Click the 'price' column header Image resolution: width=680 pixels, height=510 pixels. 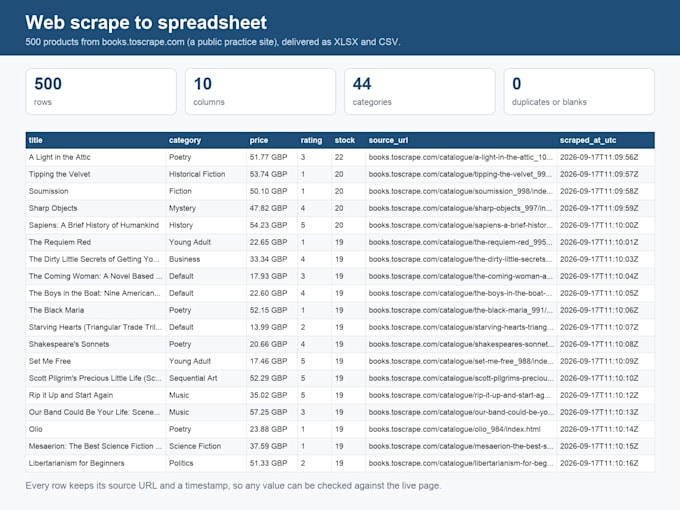pos(258,140)
